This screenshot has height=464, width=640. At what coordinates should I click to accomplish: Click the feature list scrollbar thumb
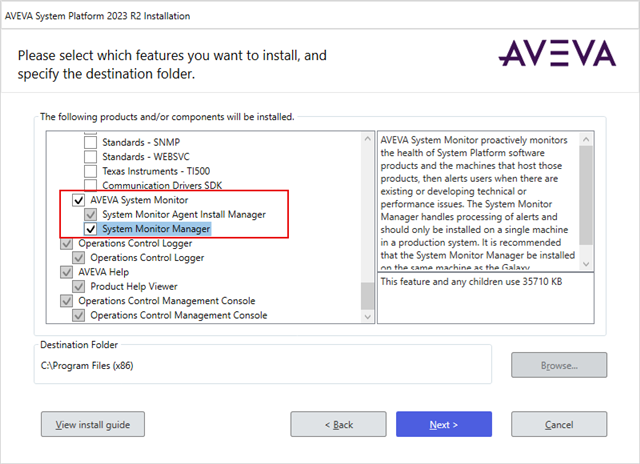(x=367, y=296)
